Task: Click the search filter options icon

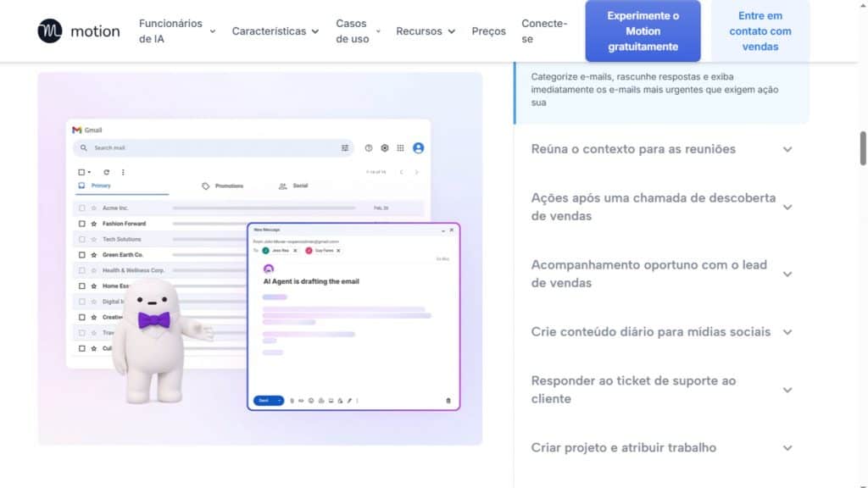Action: pyautogui.click(x=345, y=147)
